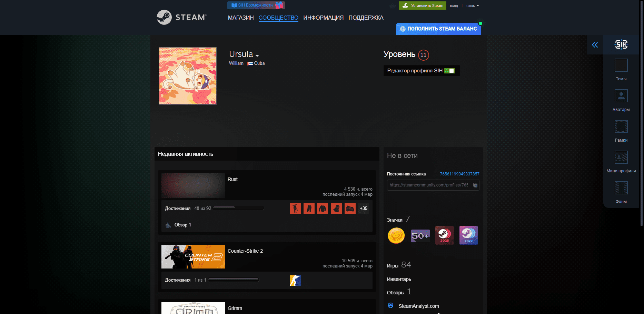
Task: Open the golden coin badge
Action: click(396, 235)
